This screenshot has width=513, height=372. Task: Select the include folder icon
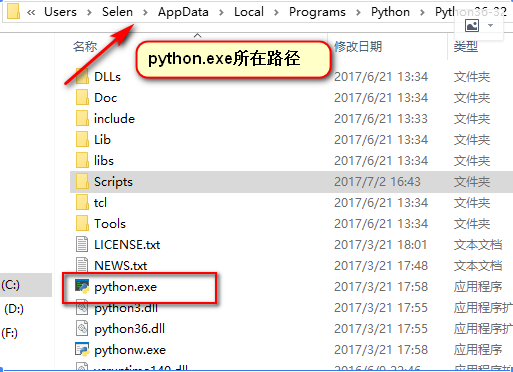point(82,118)
